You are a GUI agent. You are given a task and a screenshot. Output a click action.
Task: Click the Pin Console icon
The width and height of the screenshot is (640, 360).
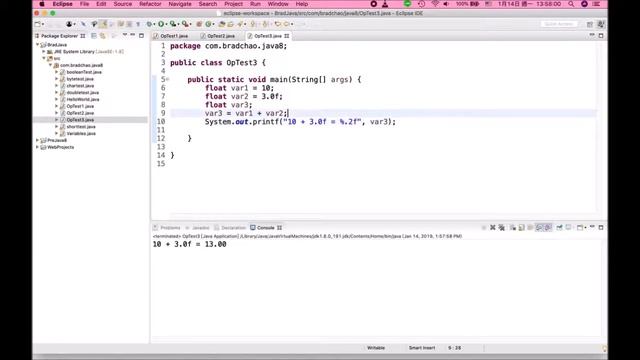(559, 227)
